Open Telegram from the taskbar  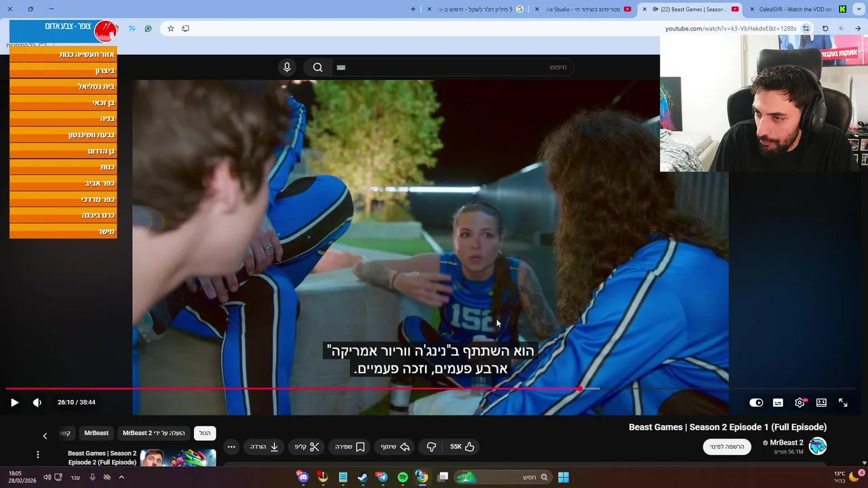(382, 477)
